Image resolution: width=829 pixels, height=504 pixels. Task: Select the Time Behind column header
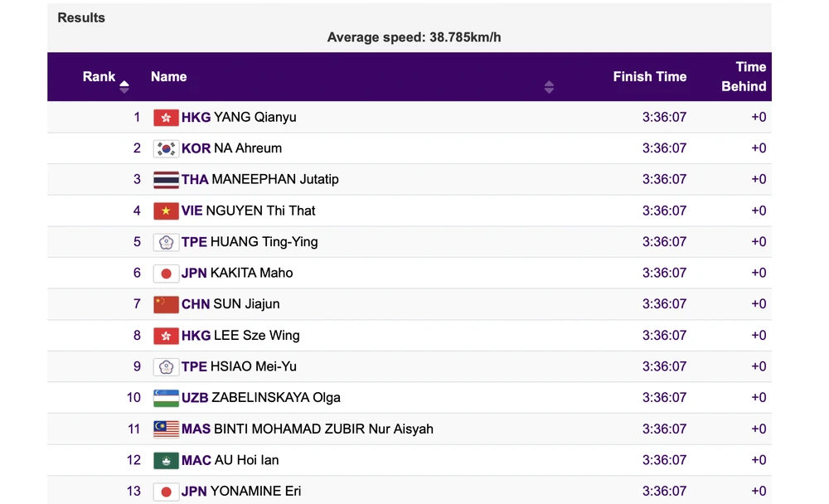pos(744,77)
